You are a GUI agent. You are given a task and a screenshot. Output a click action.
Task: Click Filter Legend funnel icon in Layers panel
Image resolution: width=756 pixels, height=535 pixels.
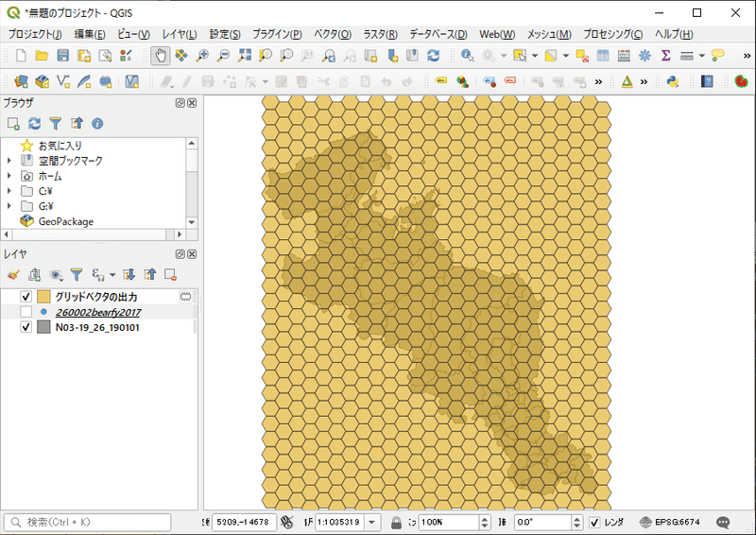point(77,275)
